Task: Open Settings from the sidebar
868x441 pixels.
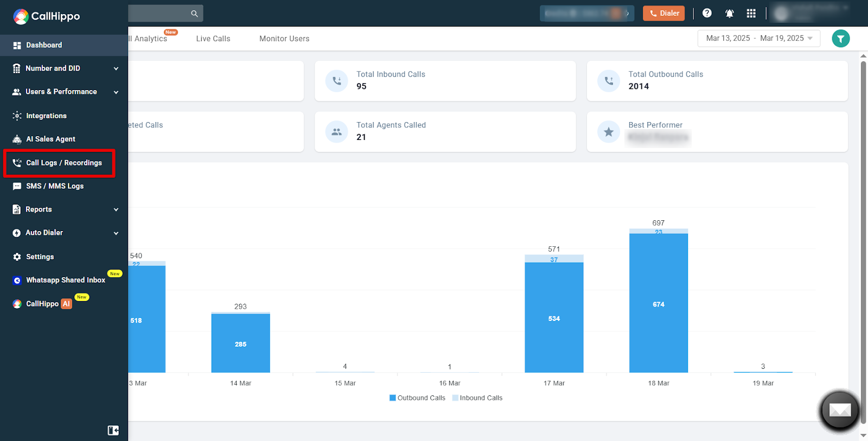Action: tap(40, 257)
